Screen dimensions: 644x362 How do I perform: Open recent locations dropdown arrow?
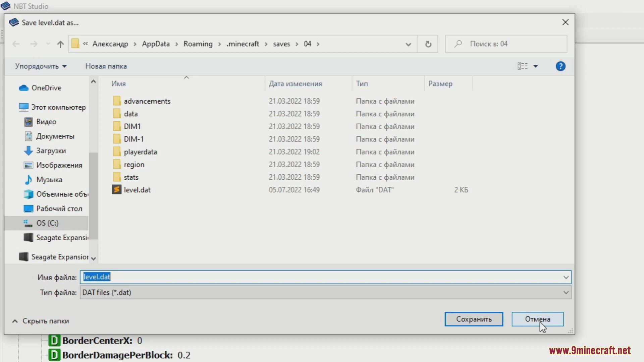(x=48, y=44)
